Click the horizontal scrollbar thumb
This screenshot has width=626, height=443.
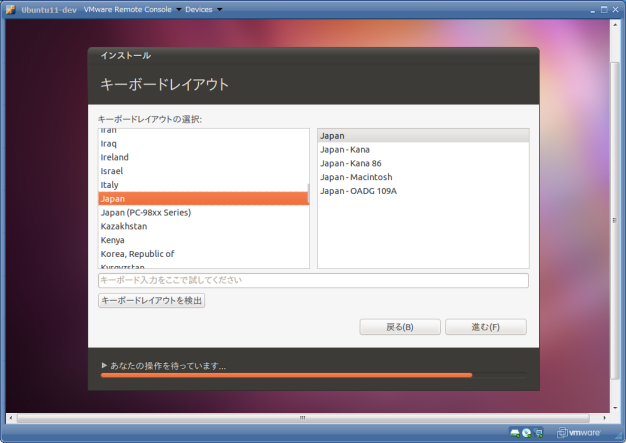[303, 418]
